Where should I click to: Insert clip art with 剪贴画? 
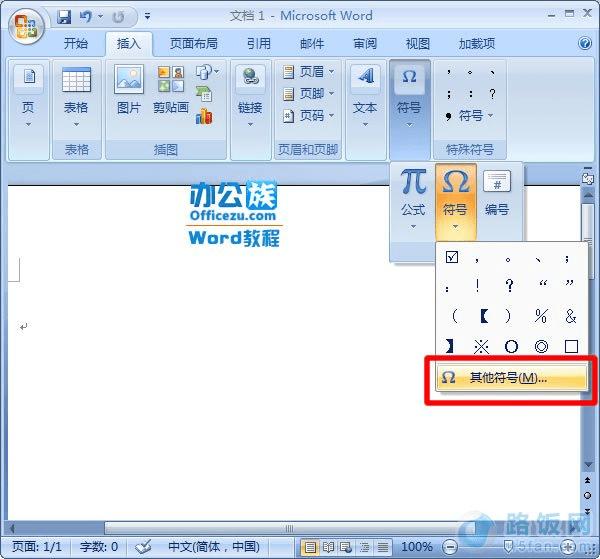171,90
